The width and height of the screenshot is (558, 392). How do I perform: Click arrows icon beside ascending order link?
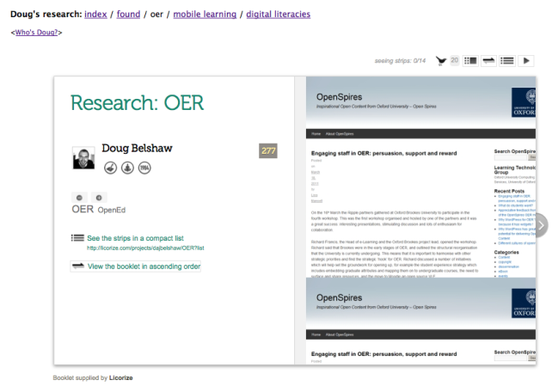pos(78,266)
